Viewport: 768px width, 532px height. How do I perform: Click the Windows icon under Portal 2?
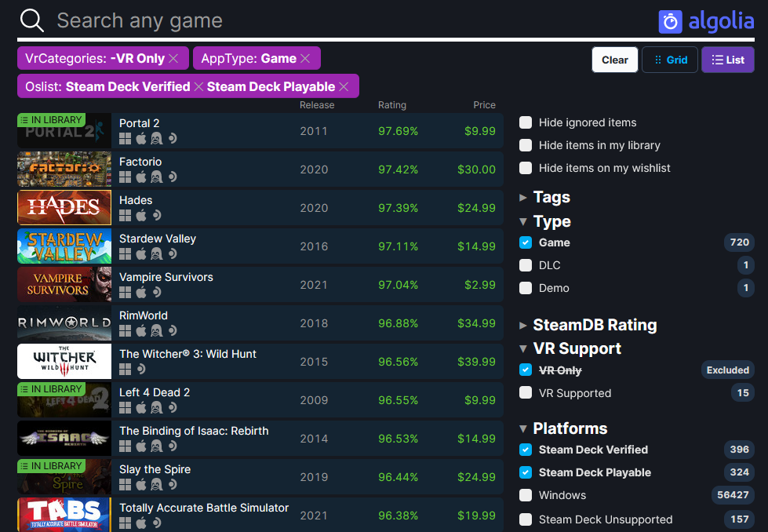126,139
